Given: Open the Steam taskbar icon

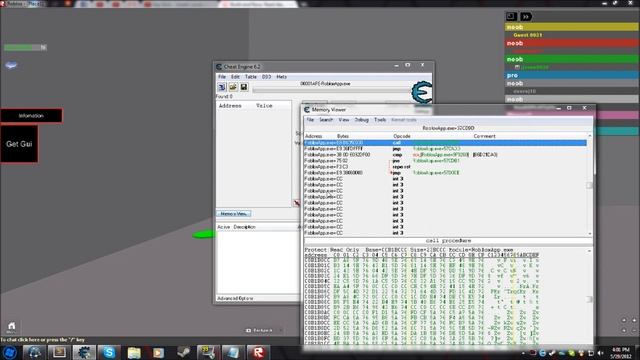Looking at the screenshot, I should 183,352.
